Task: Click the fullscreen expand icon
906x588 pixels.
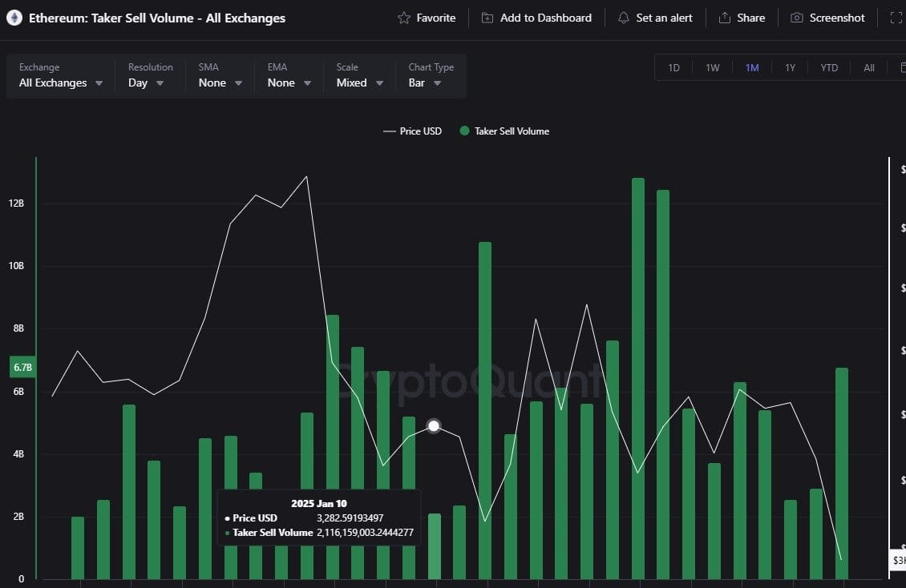Action: coord(896,18)
